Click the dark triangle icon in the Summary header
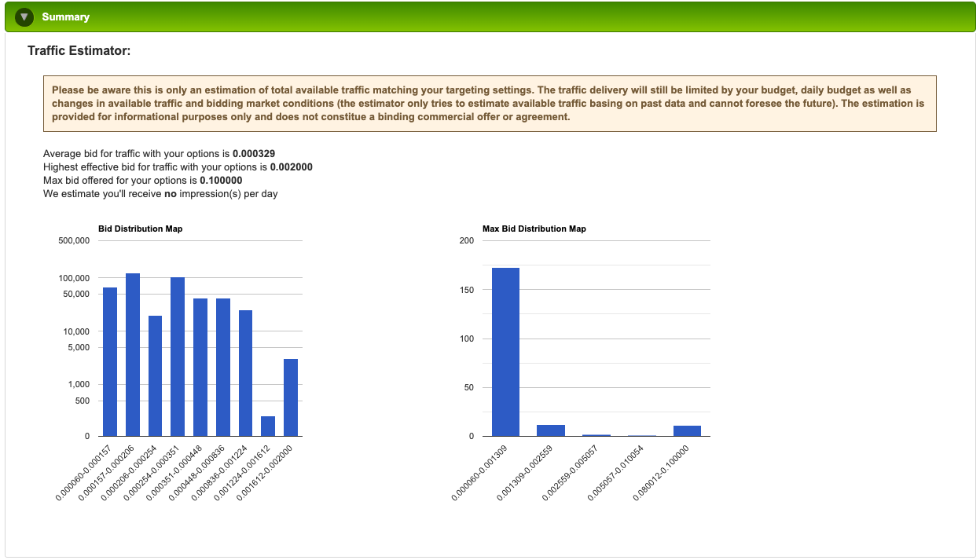The image size is (980, 560). coord(24,16)
